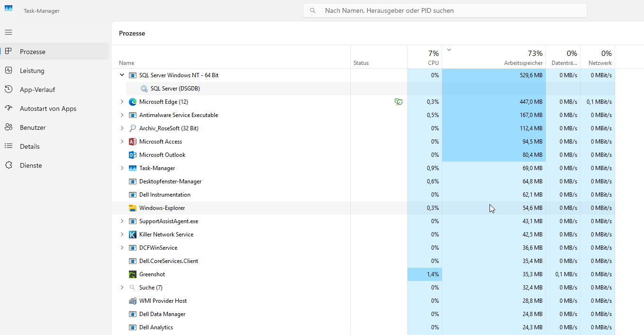The height and width of the screenshot is (335, 644).
Task: Open the Dienste page
Action: 55,165
